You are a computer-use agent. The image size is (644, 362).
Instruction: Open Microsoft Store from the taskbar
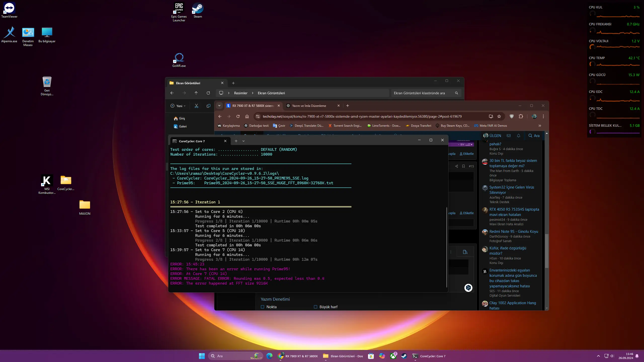tap(371, 356)
